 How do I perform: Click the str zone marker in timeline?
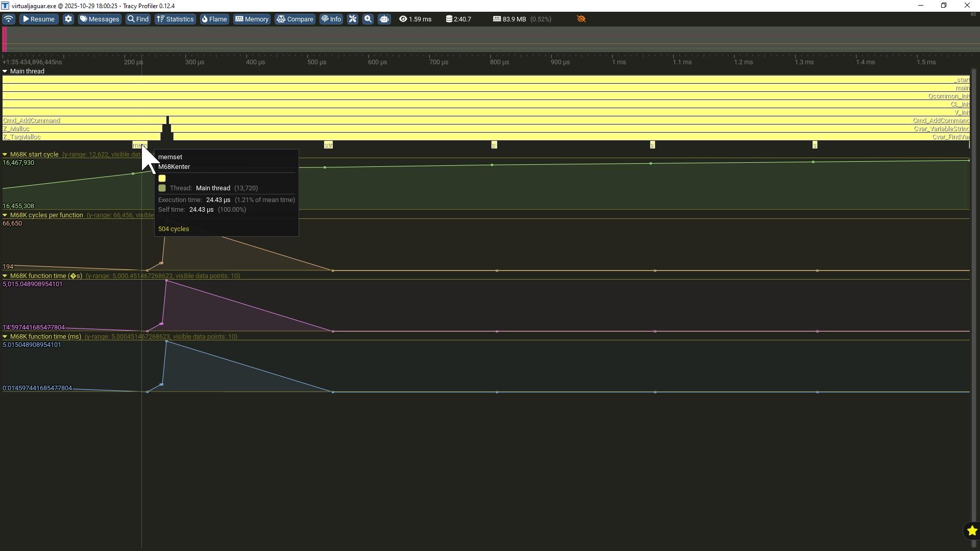coord(328,145)
